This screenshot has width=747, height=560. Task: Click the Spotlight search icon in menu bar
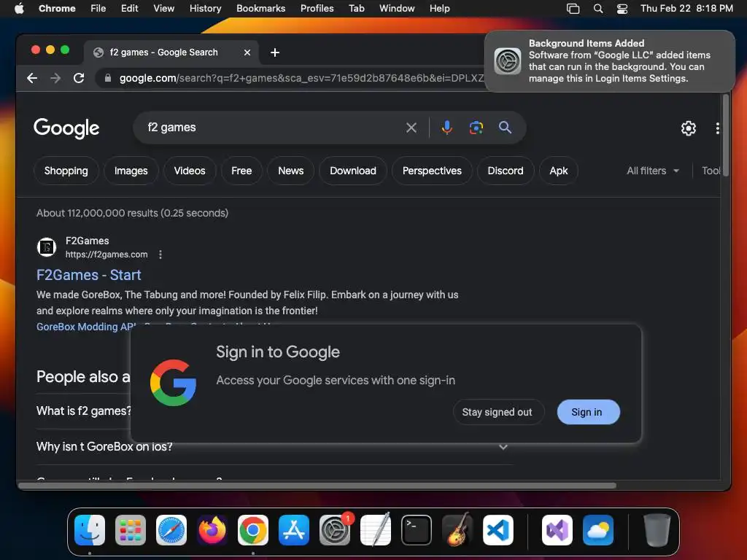tap(598, 9)
